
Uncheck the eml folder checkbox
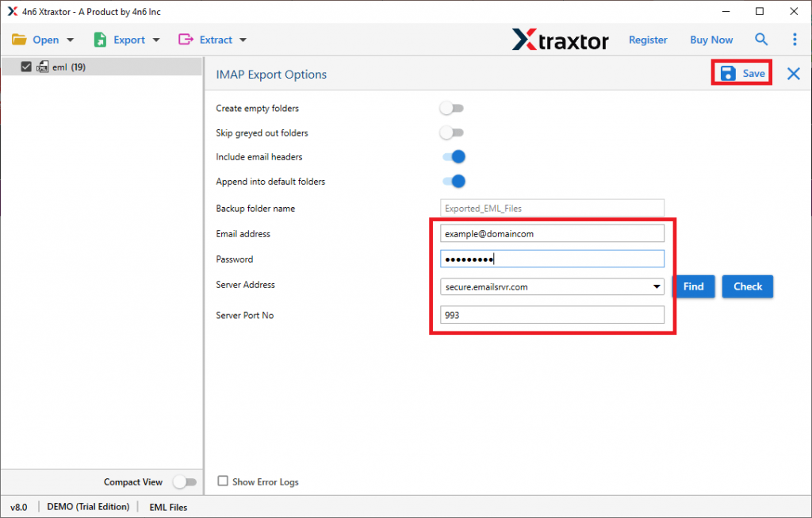(26, 67)
